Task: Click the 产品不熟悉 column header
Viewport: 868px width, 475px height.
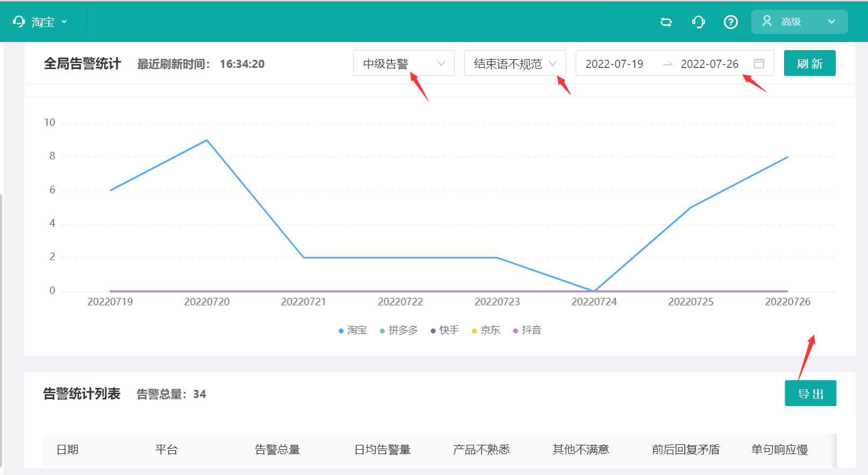Action: (x=481, y=449)
